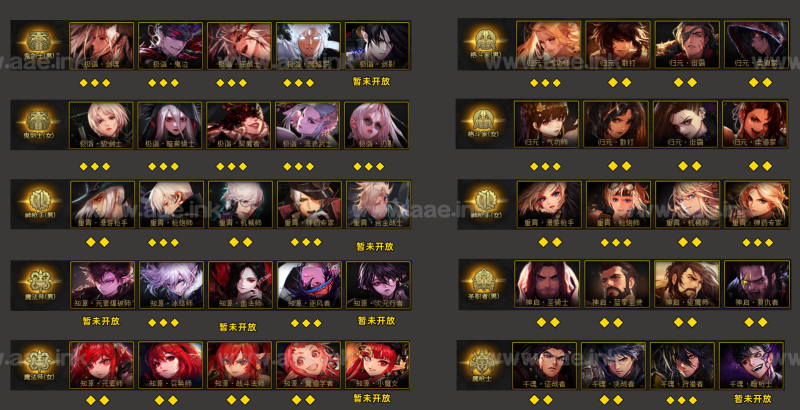
Task: Choose the 极诣·暗殿骑士 portrait
Action: coord(170,125)
